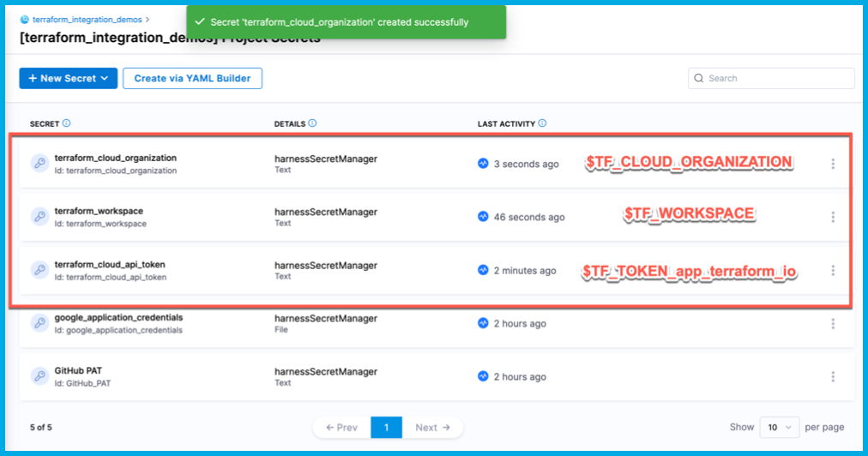Click info icon next to DETAILS header
This screenshot has width=868, height=456.
click(x=312, y=123)
